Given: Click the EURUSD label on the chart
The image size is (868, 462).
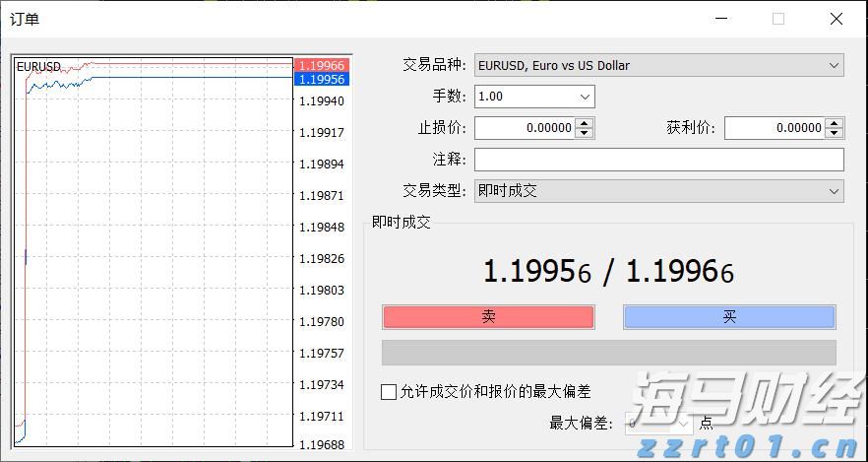Looking at the screenshot, I should [x=38, y=67].
